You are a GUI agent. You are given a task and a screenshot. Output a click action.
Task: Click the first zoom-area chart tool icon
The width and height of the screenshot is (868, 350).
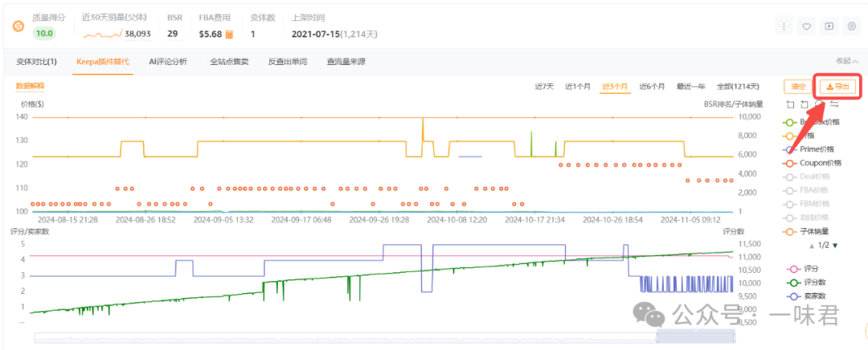coord(790,104)
